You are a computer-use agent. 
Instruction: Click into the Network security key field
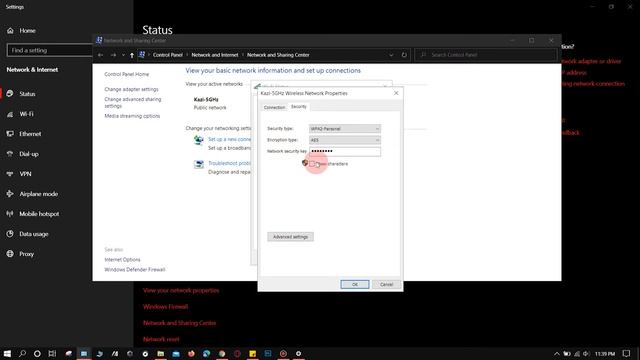345,151
